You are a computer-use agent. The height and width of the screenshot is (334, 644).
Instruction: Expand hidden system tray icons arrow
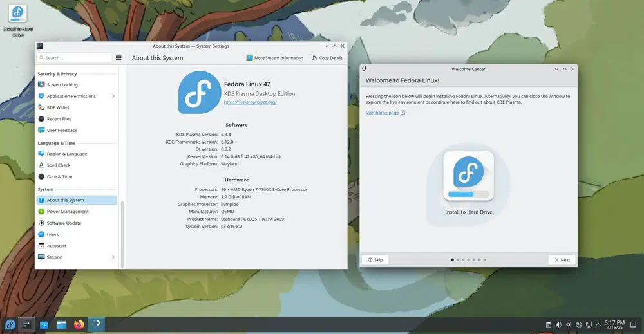(x=598, y=324)
